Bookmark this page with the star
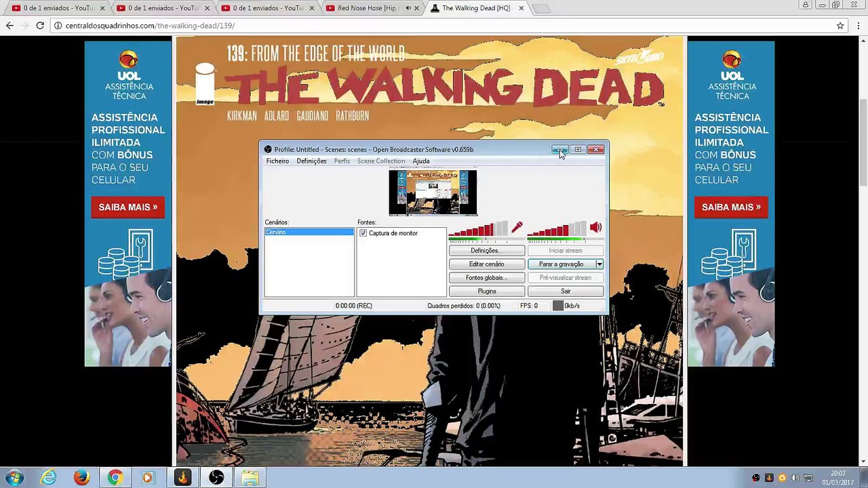868x488 pixels. pos(840,25)
